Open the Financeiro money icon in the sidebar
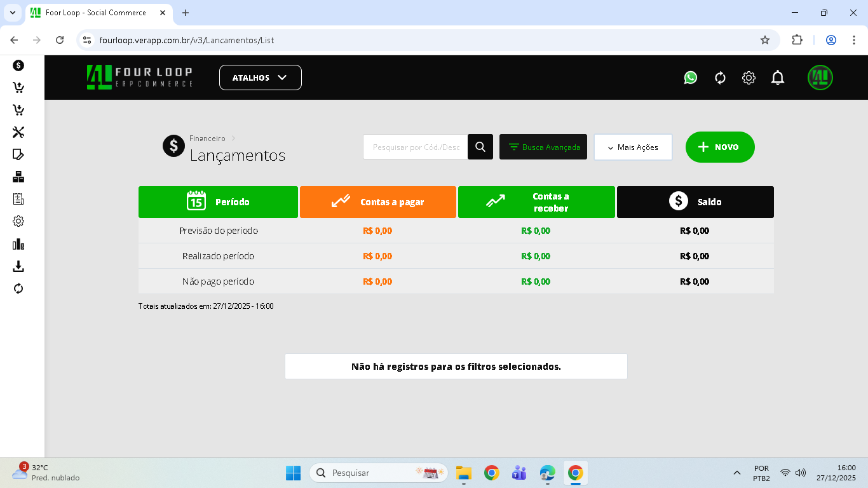 tap(18, 65)
